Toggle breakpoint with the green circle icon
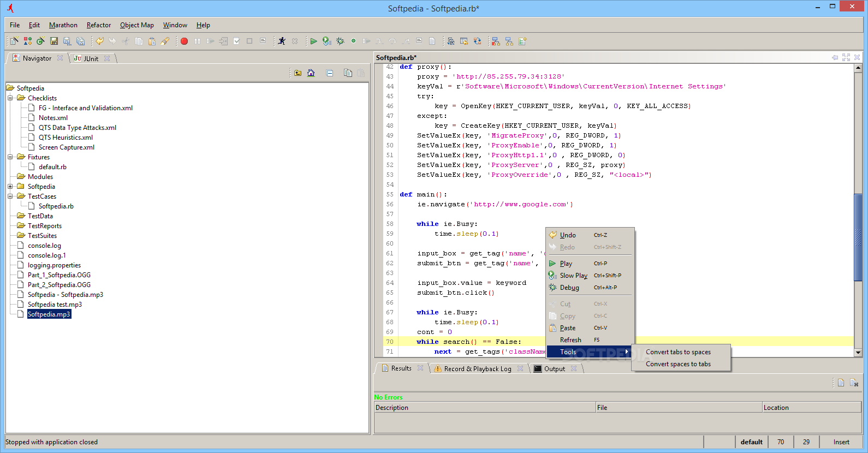Viewport: 868px width, 453px height. coord(353,41)
